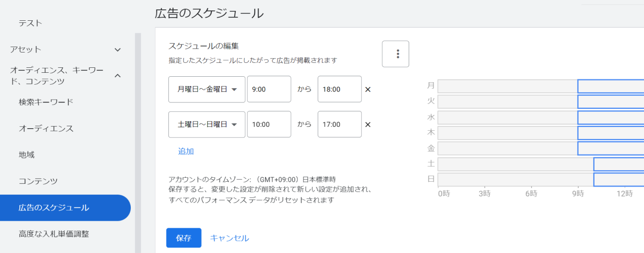Click the 3時 axis label

coord(484,194)
